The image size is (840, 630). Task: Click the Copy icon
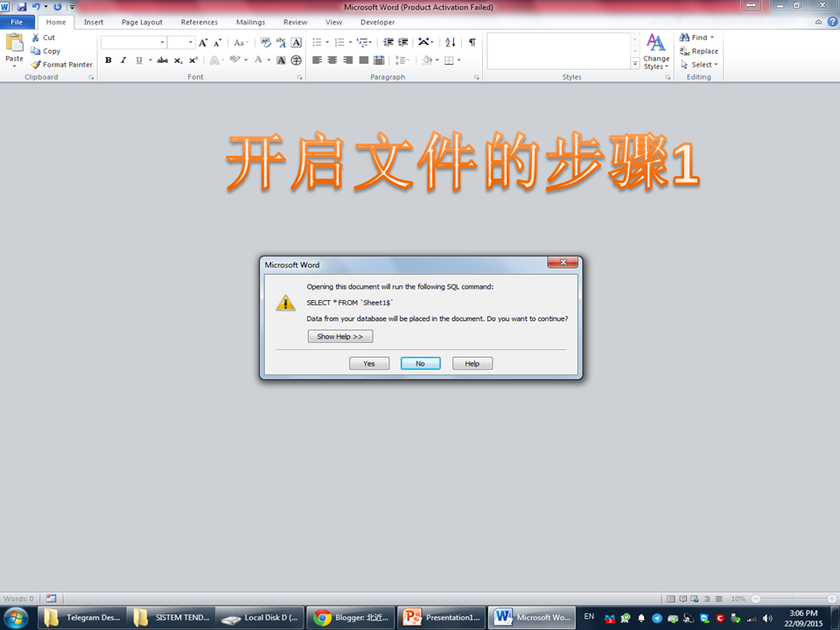[35, 51]
